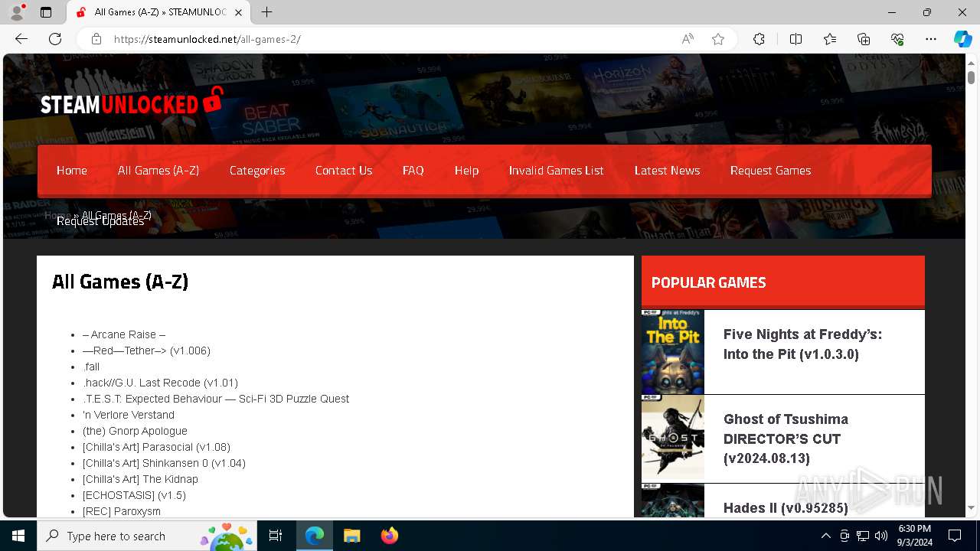Open '[Chilla's Art] The Kidnap' link

tap(140, 479)
